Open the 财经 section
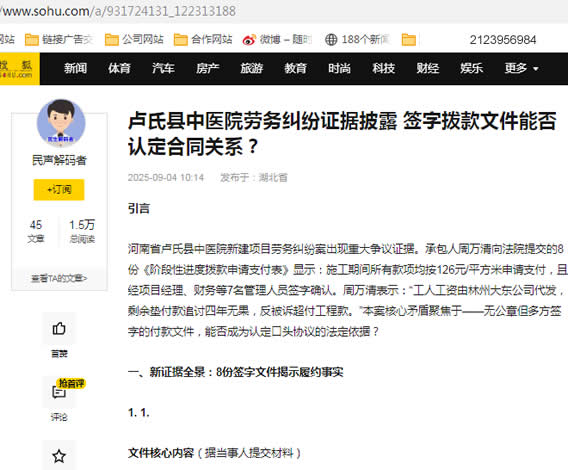 pos(427,68)
